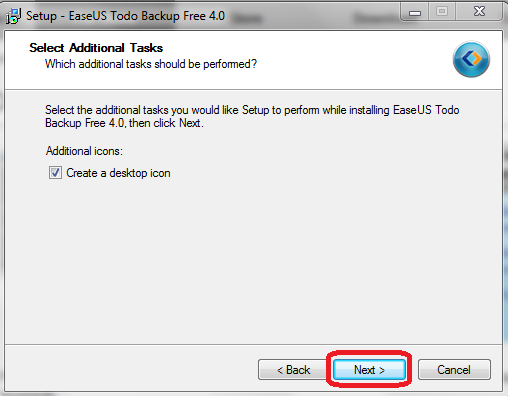Abort the installation with Cancel
Viewport: 508px width, 396px height.
(454, 369)
